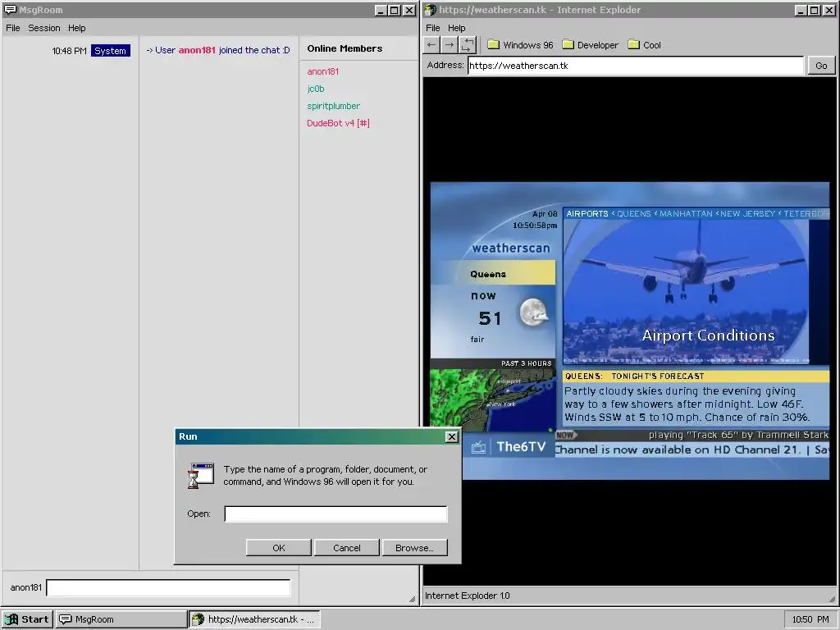Click the AIRPORTS tab in weatherscan

pyautogui.click(x=587, y=213)
